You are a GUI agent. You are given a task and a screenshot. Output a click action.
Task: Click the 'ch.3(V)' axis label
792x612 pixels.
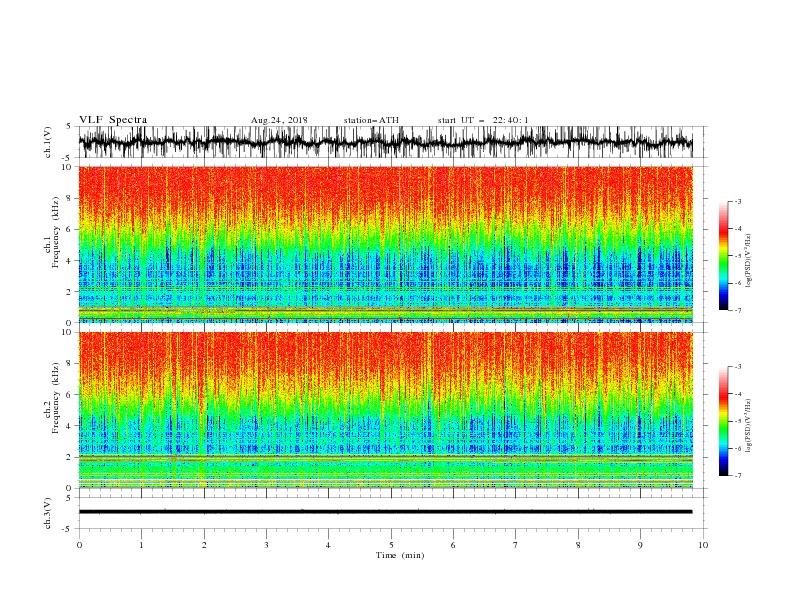[48, 513]
